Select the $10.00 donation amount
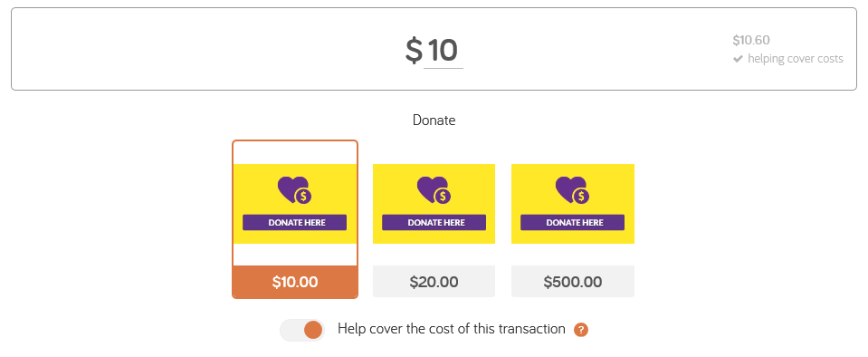This screenshot has width=868, height=357. (x=295, y=282)
